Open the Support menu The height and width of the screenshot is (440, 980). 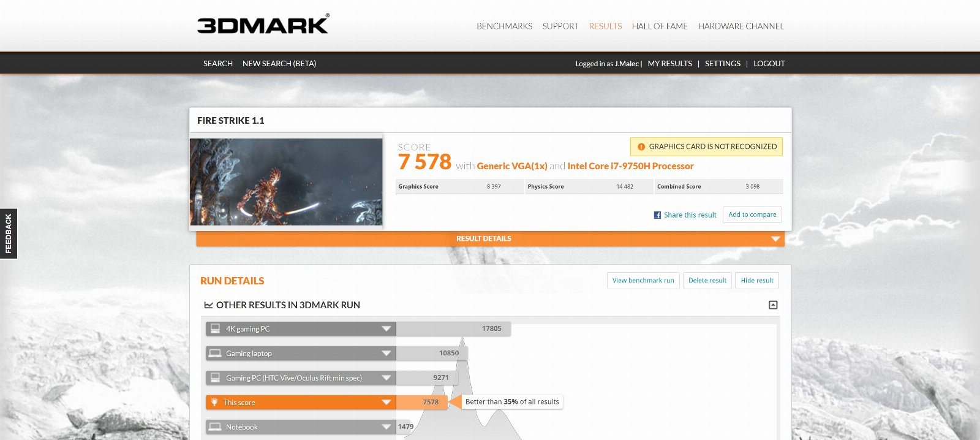tap(560, 26)
